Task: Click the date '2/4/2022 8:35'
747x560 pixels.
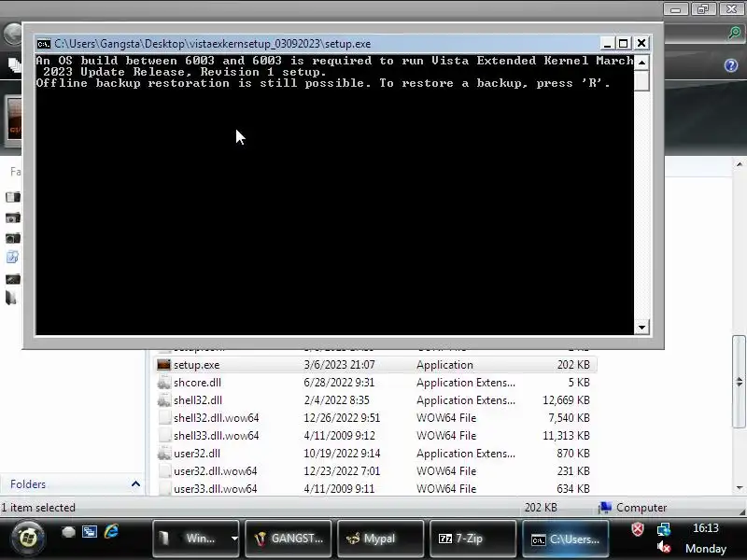Action: coord(337,400)
